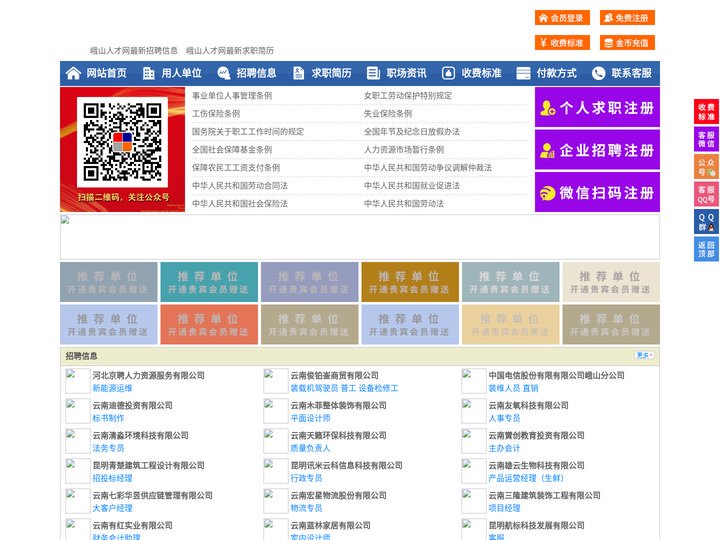The width and height of the screenshot is (720, 540).
Task: Open 招聘信息 in the navigation bar
Action: point(256,73)
